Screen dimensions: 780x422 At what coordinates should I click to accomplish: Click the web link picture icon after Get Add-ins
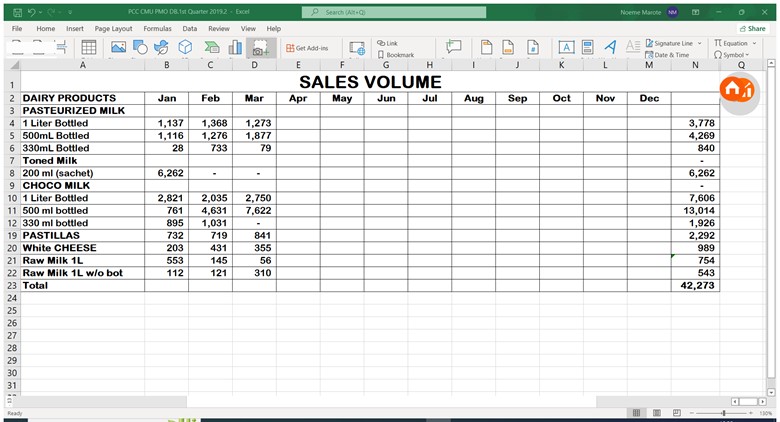coord(357,48)
